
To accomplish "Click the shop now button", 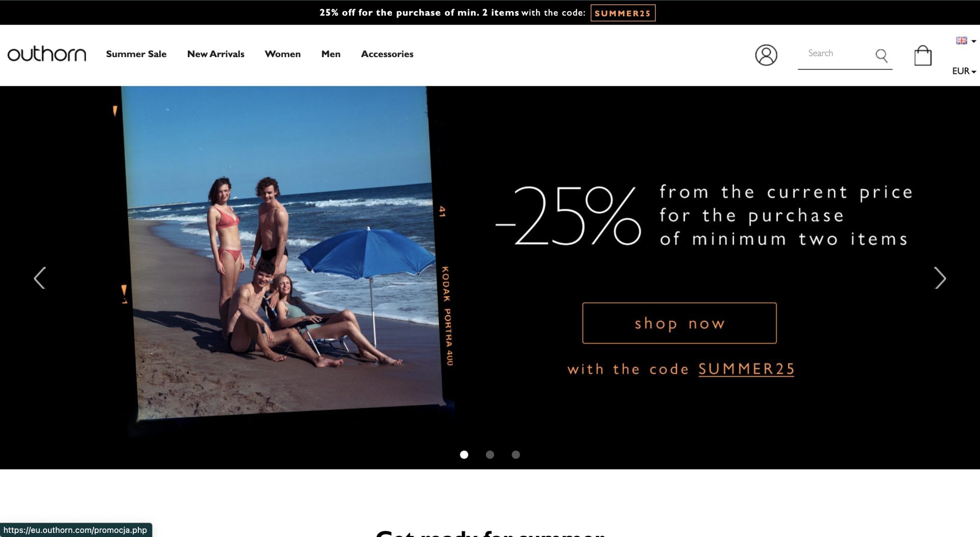I will click(x=679, y=323).
